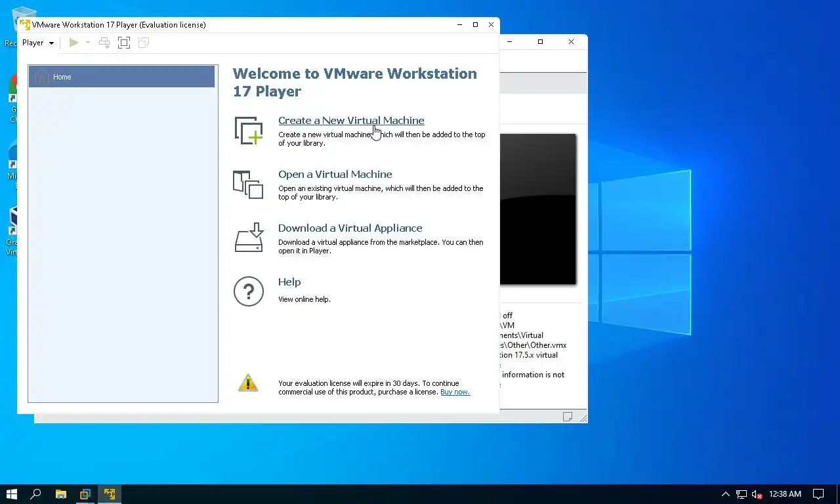Click the Unity mode toolbar icon
The image size is (840, 504).
pos(144,43)
